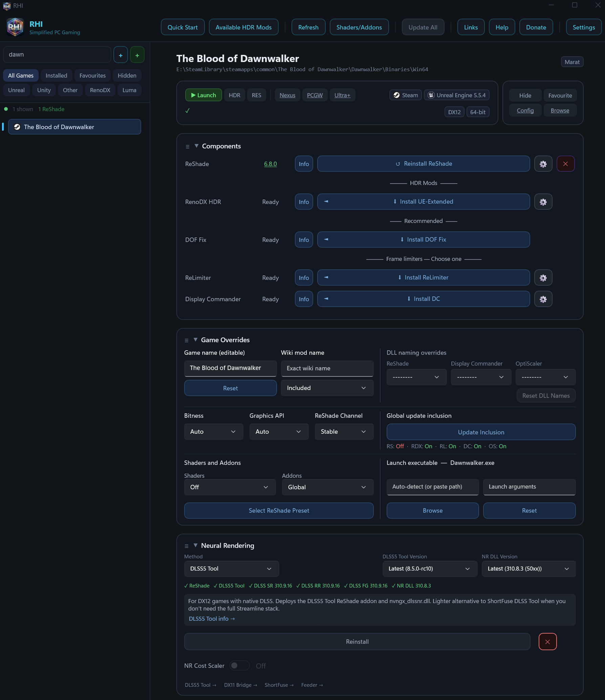This screenshot has width=605, height=700.
Task: Open ReLimiter gear settings
Action: [x=543, y=278]
